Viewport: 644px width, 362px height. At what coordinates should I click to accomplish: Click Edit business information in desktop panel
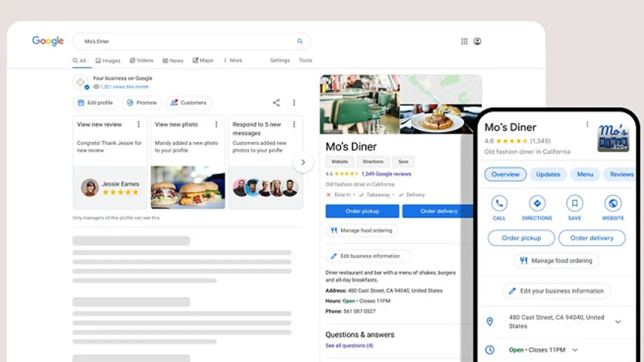click(x=369, y=256)
